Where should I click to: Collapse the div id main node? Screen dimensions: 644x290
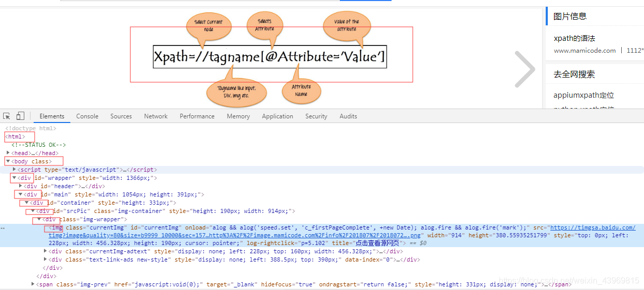[x=20, y=194]
